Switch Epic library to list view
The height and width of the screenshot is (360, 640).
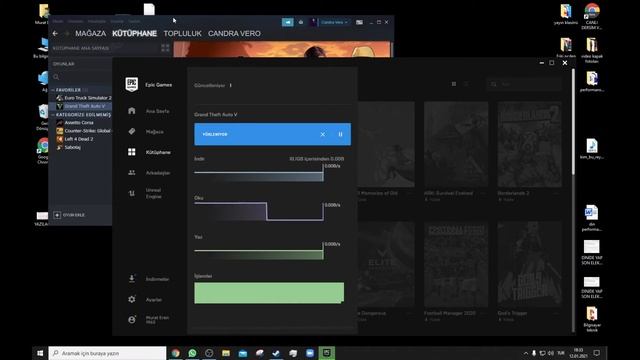467,84
